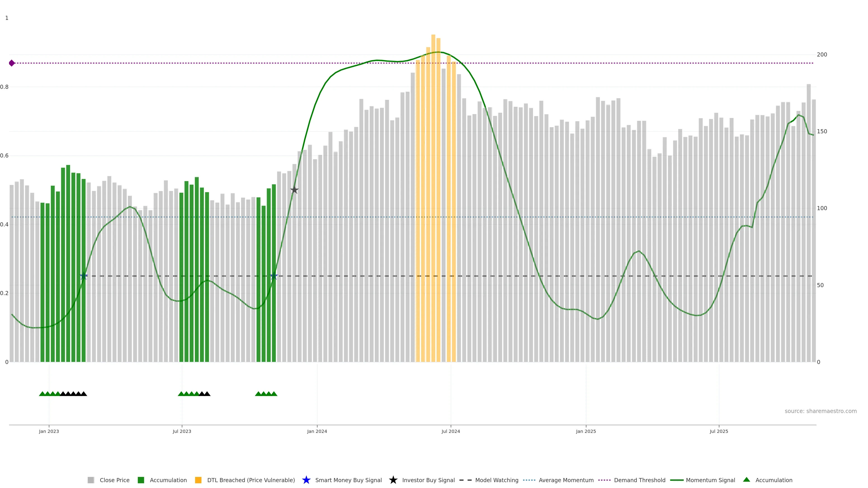This screenshot has width=868, height=488.
Task: Toggle the Momentum Signal legend label
Action: click(x=710, y=480)
